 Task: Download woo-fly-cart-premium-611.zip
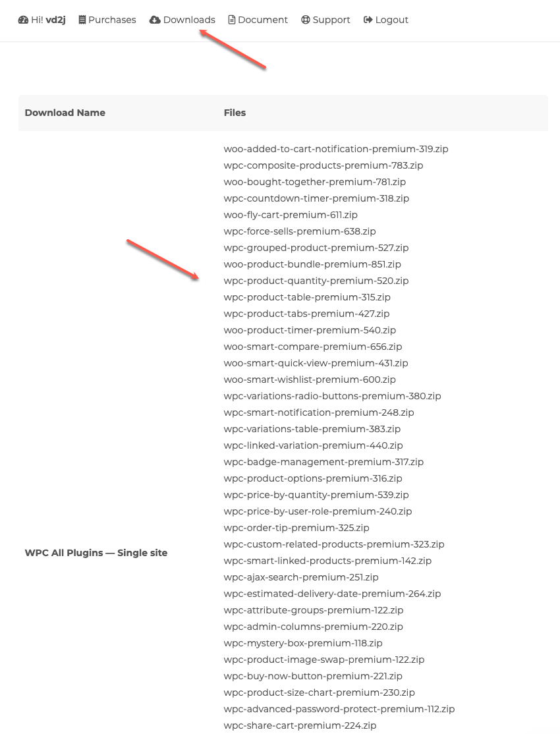(x=291, y=215)
